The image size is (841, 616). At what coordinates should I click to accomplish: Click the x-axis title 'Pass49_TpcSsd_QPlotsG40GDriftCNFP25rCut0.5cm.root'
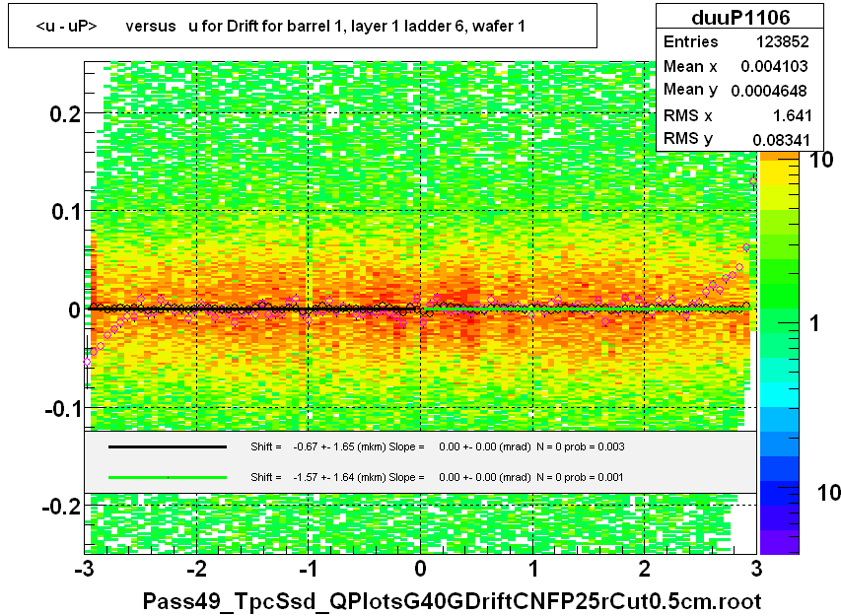click(452, 601)
